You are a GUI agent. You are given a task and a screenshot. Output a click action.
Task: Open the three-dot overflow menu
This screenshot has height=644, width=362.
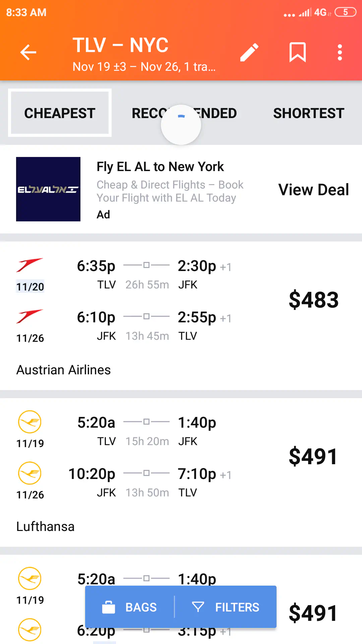340,52
